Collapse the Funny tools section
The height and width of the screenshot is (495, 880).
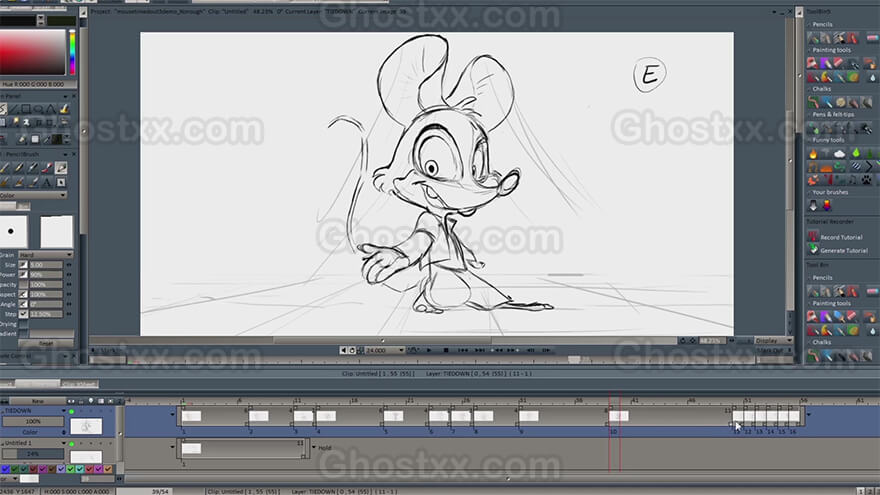(810, 140)
